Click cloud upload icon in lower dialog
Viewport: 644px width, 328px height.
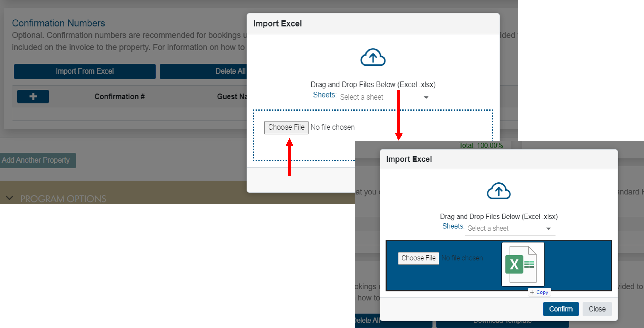click(498, 191)
